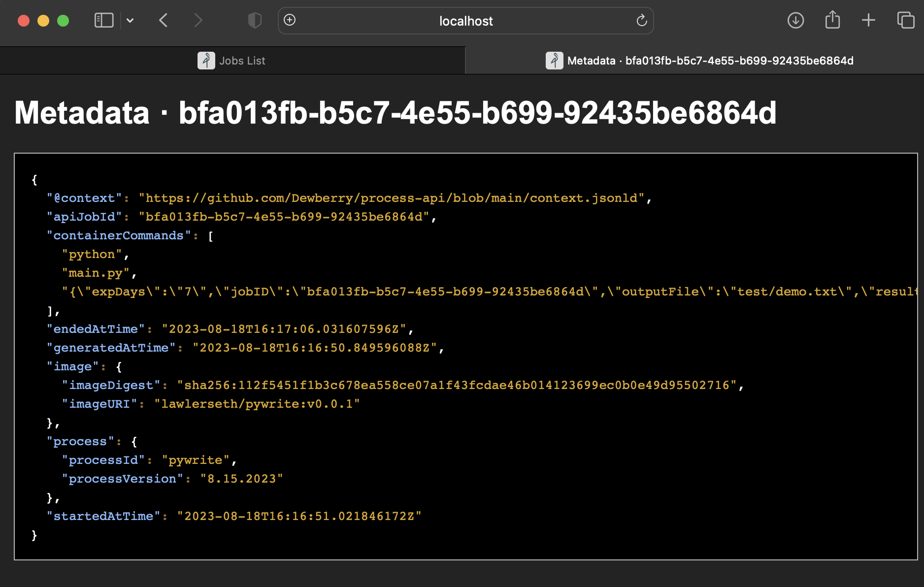Open the privacy report shield icon
Screen dimensions: 924x587
point(255,20)
